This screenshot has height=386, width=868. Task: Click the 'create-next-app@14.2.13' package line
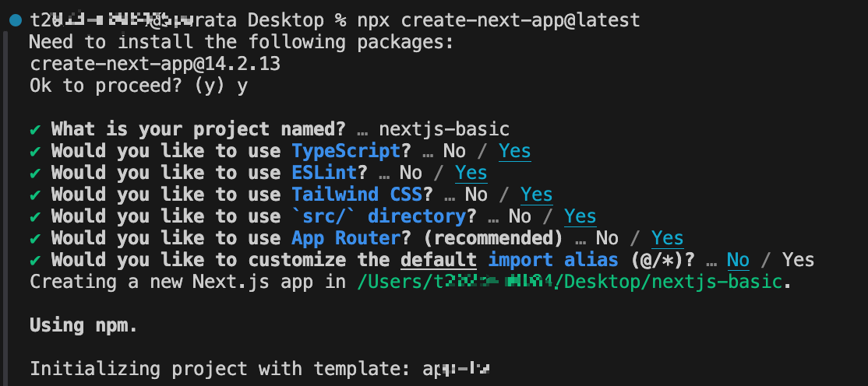pos(155,64)
